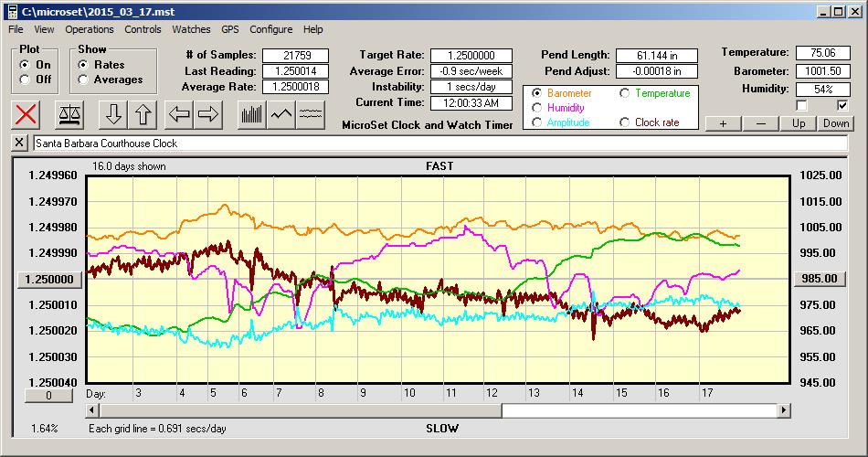
Task: Click the horizontal scrollbar left arrow
Action: [93, 410]
